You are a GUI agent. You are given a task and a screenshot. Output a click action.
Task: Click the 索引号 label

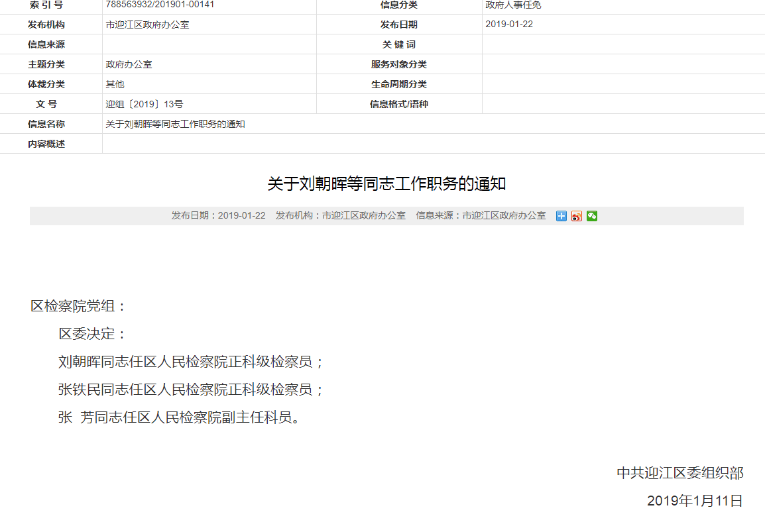click(x=46, y=5)
